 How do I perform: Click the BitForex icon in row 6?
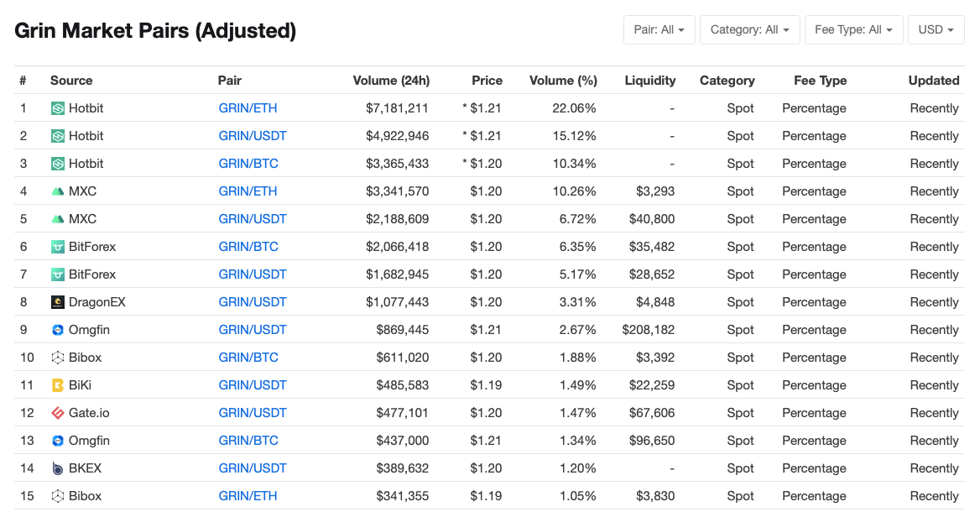(58, 247)
